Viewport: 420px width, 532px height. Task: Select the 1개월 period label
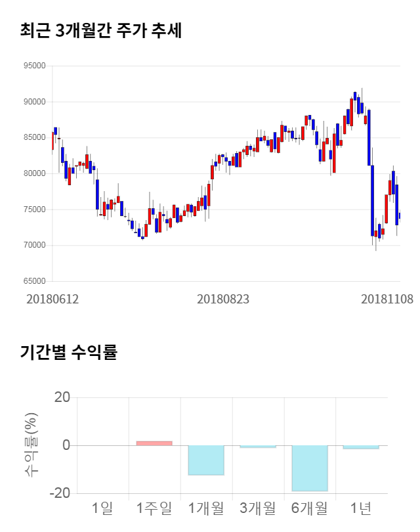(206, 508)
